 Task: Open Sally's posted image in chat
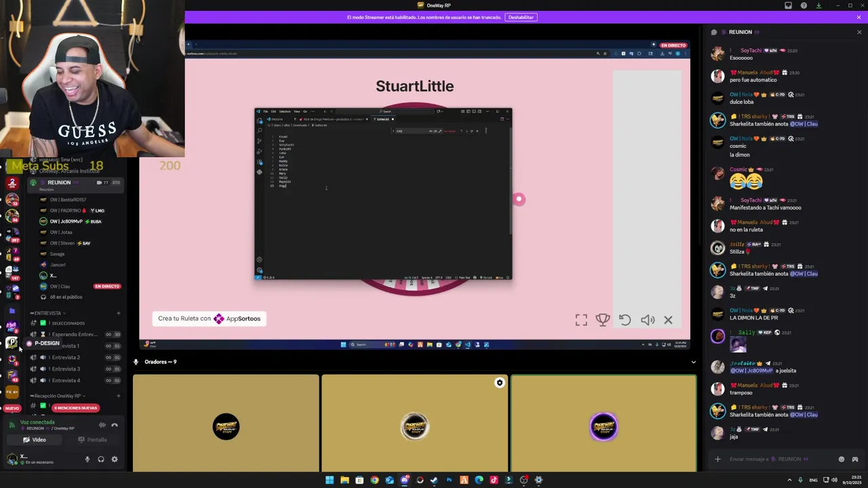(x=738, y=344)
